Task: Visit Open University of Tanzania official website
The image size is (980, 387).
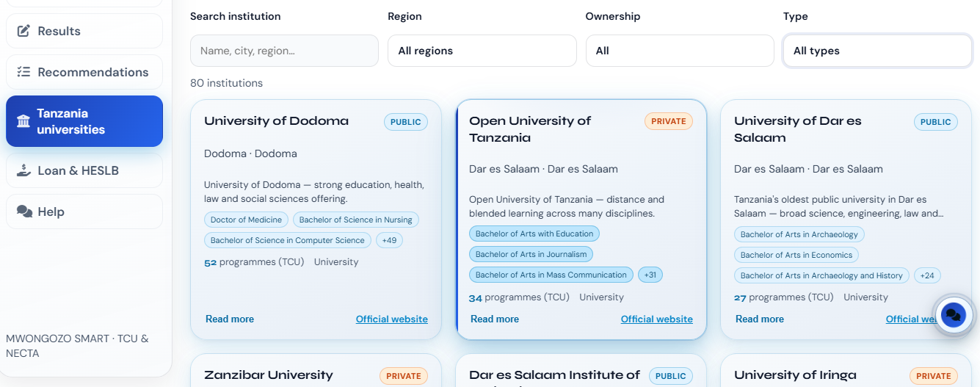Action: pyautogui.click(x=657, y=319)
